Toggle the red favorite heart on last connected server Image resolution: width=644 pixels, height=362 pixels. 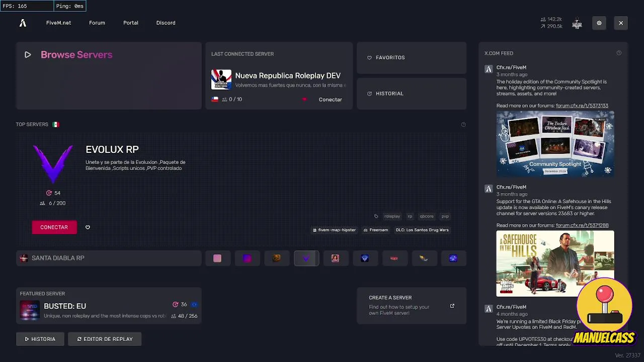click(304, 100)
